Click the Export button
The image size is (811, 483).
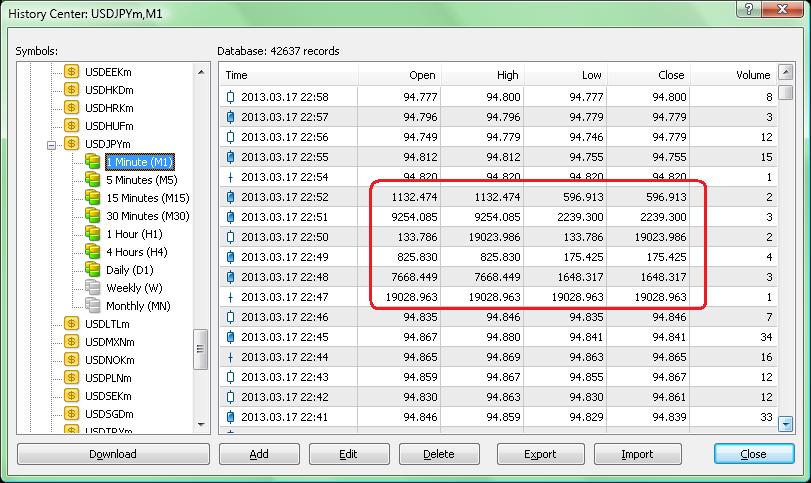(x=540, y=454)
